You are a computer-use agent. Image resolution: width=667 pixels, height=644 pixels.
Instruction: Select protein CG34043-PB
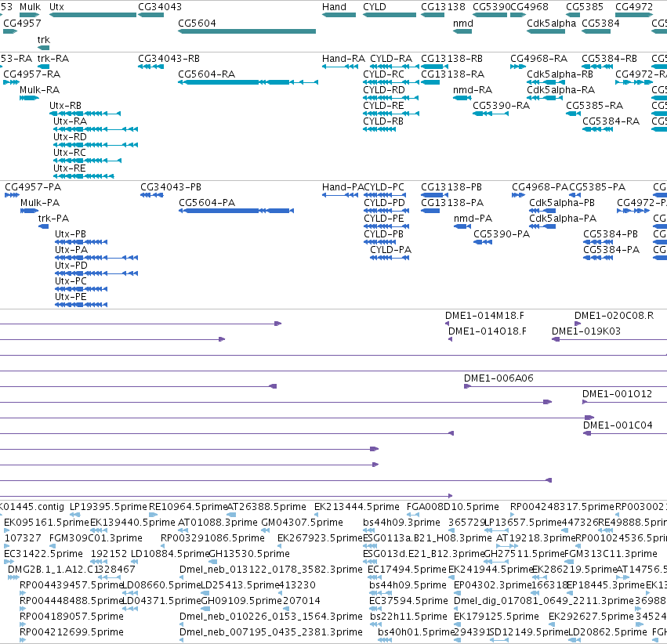tap(152, 195)
